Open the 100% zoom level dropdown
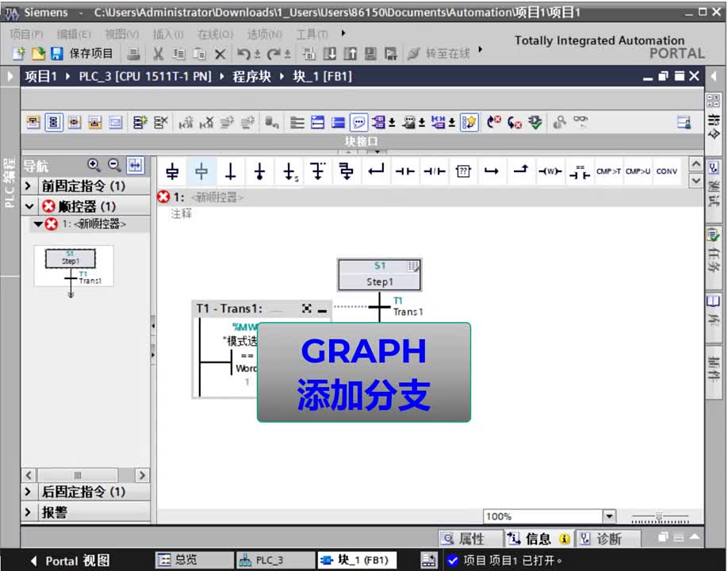Image resolution: width=728 pixels, height=571 pixels. (x=609, y=516)
